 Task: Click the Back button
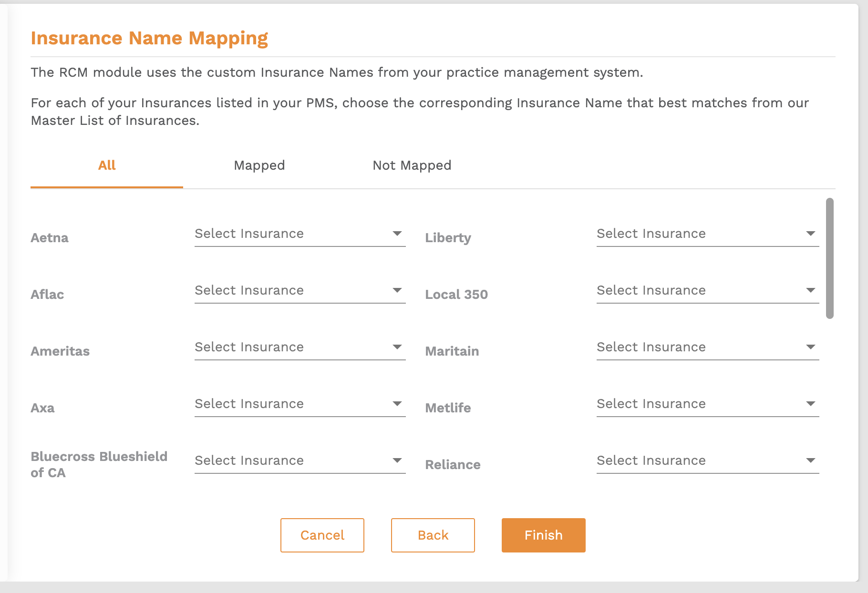pyautogui.click(x=433, y=535)
